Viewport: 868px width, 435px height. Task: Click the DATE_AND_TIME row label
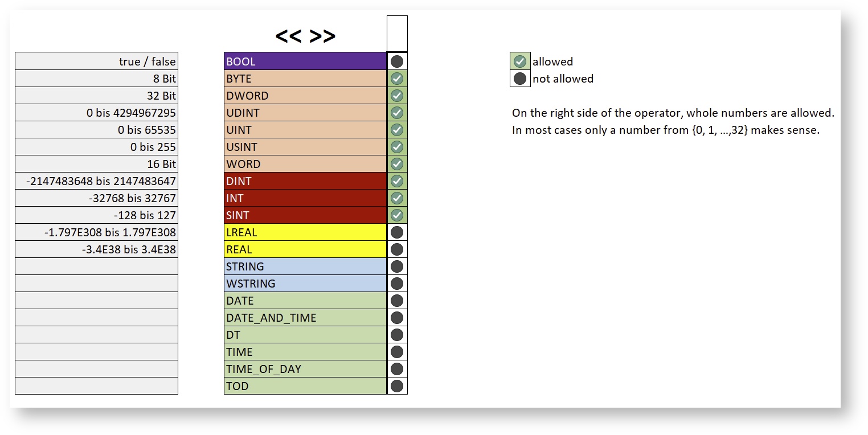tap(305, 318)
